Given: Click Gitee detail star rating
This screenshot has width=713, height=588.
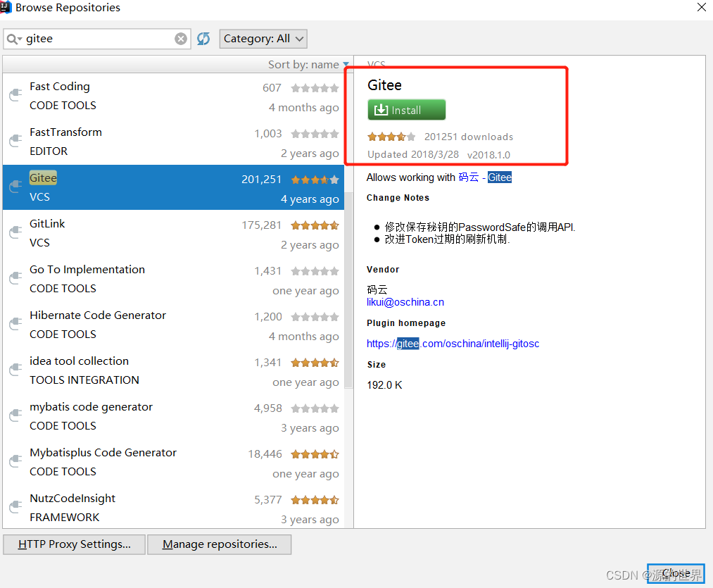Looking at the screenshot, I should click(x=391, y=137).
